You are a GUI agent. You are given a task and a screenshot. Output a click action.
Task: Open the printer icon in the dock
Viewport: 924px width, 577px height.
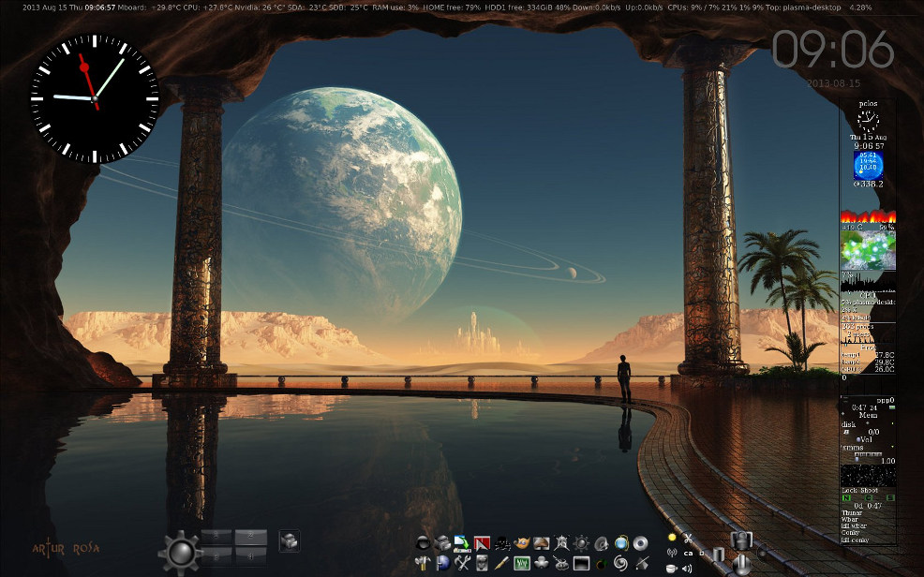[x=442, y=543]
